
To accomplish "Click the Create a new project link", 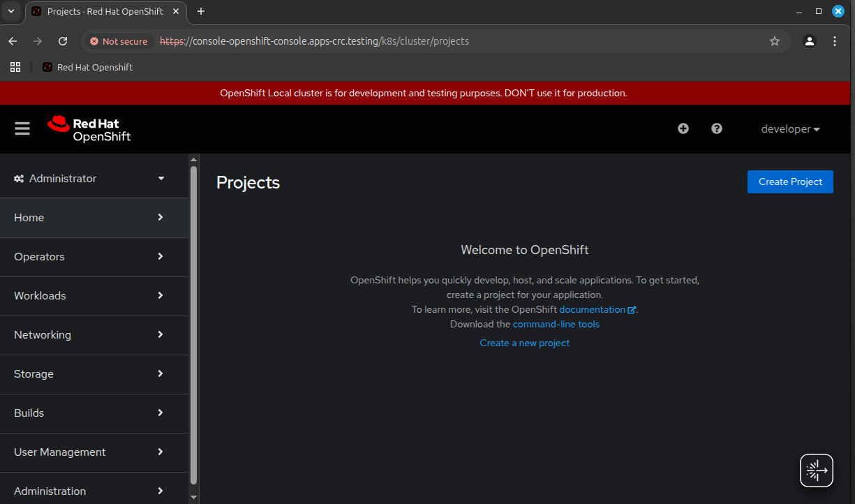I will pyautogui.click(x=525, y=343).
